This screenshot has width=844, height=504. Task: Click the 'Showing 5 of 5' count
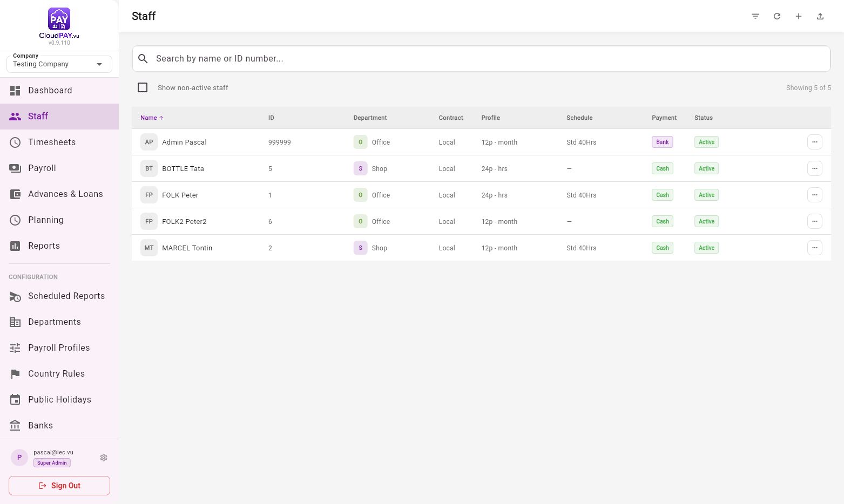(808, 88)
